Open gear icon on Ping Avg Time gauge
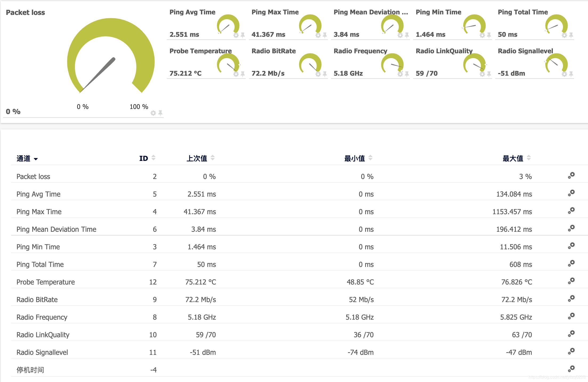Viewport: 588px width, 382px height. coord(236,35)
